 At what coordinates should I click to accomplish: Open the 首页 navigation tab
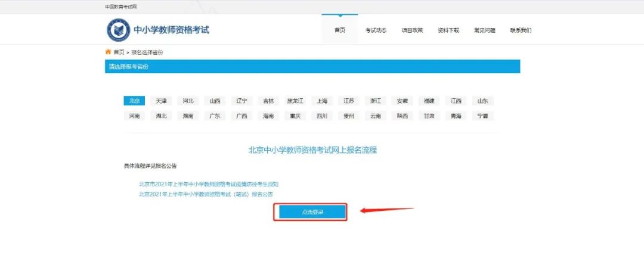[x=339, y=30]
